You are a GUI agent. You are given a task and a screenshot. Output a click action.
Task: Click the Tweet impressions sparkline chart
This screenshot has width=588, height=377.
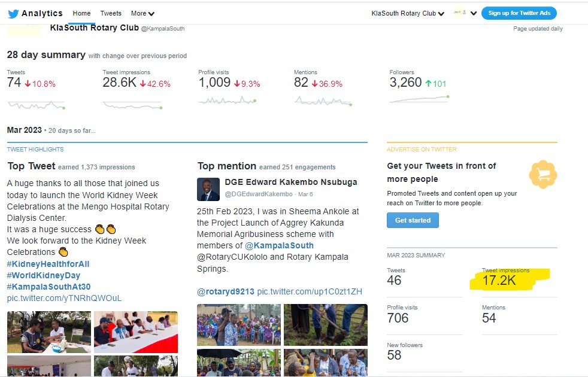(x=132, y=105)
